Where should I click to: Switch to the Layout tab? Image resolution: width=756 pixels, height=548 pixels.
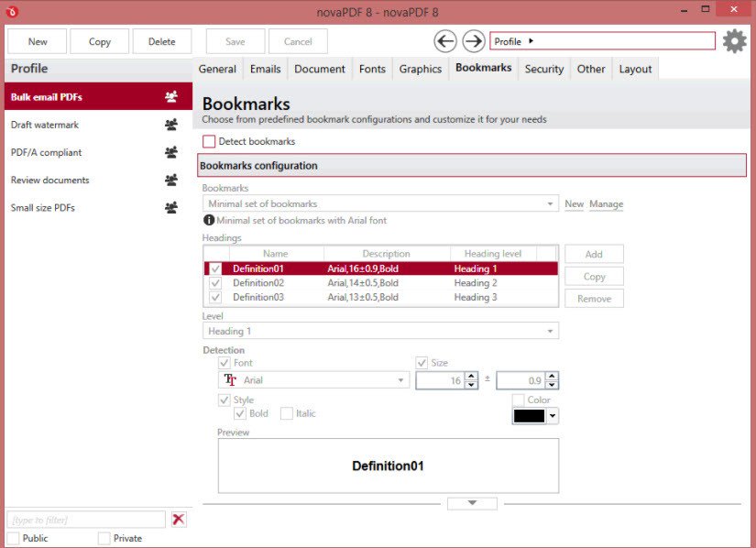point(635,69)
